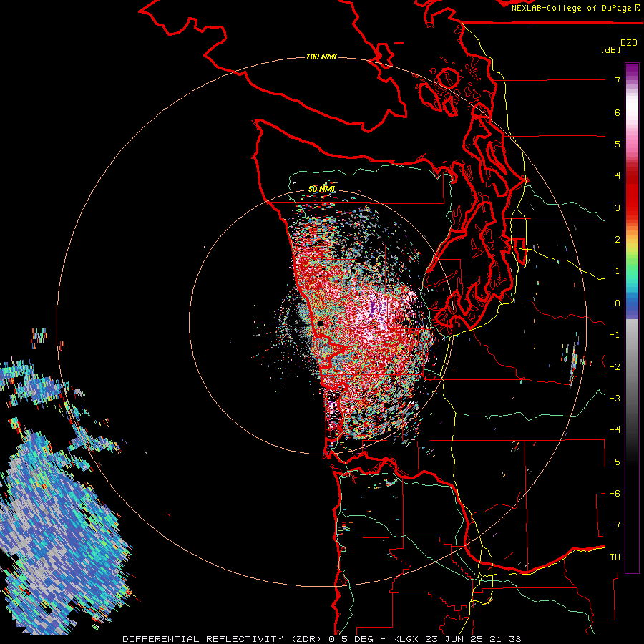Click the -1 value on the ZDR color scale
Screen dimensions: 644x644
coord(615,335)
